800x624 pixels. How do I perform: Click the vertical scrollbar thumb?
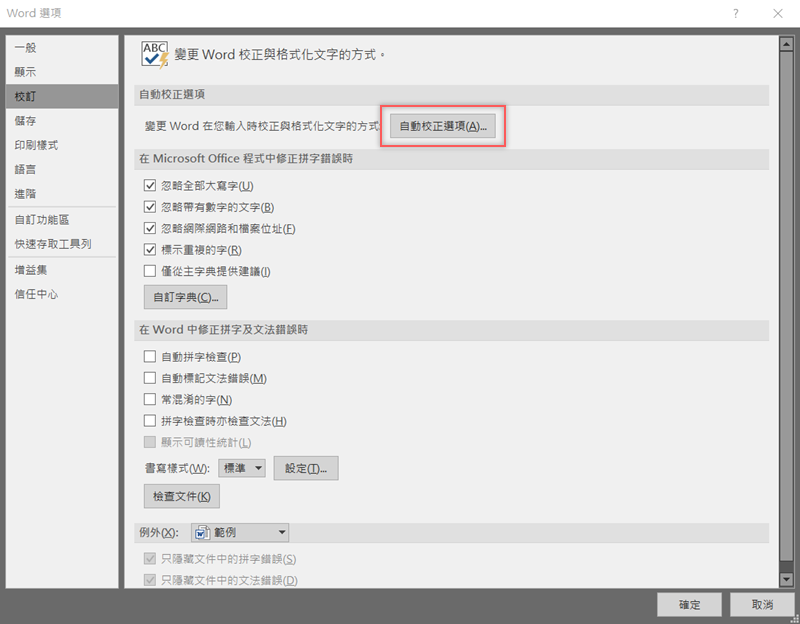point(785,305)
